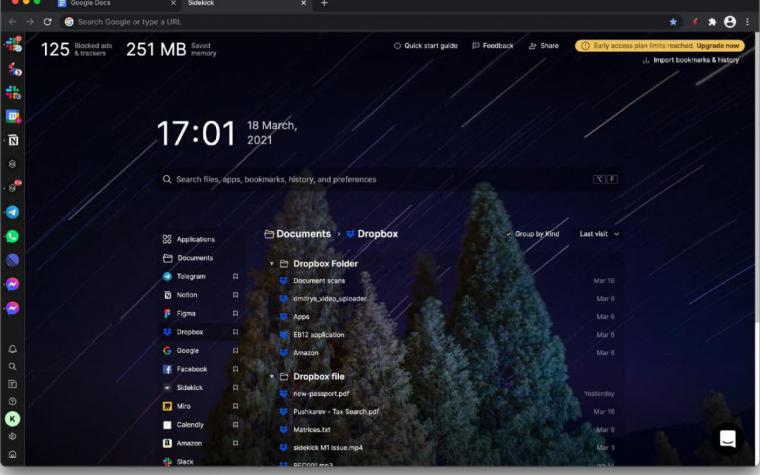The image size is (760, 475).
Task: Open the browser three-dot menu
Action: pos(748,22)
